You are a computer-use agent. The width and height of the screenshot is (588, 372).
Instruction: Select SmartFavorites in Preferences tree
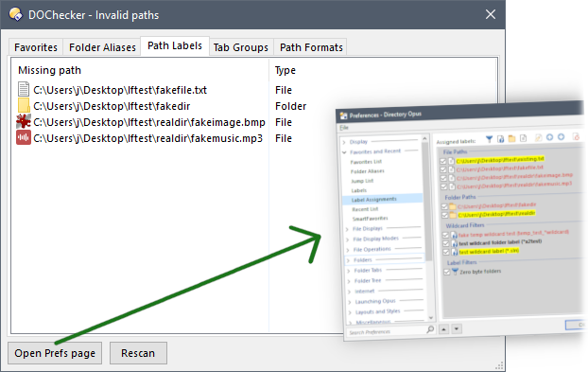370,219
